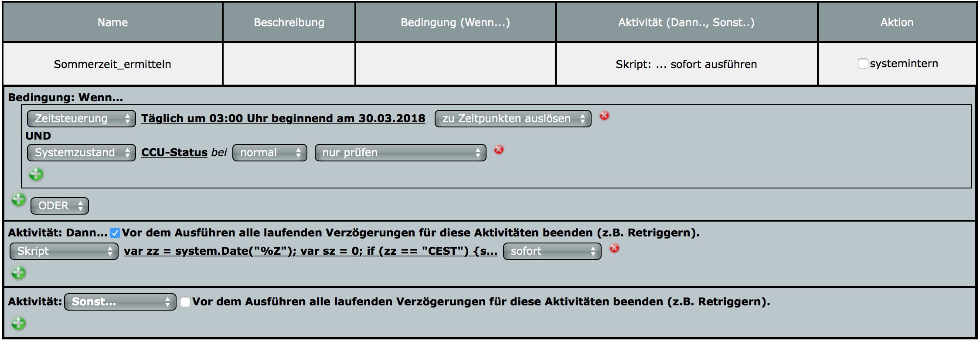
Task: Open the Zeitsteuerung condition type dropdown
Action: coord(82,119)
